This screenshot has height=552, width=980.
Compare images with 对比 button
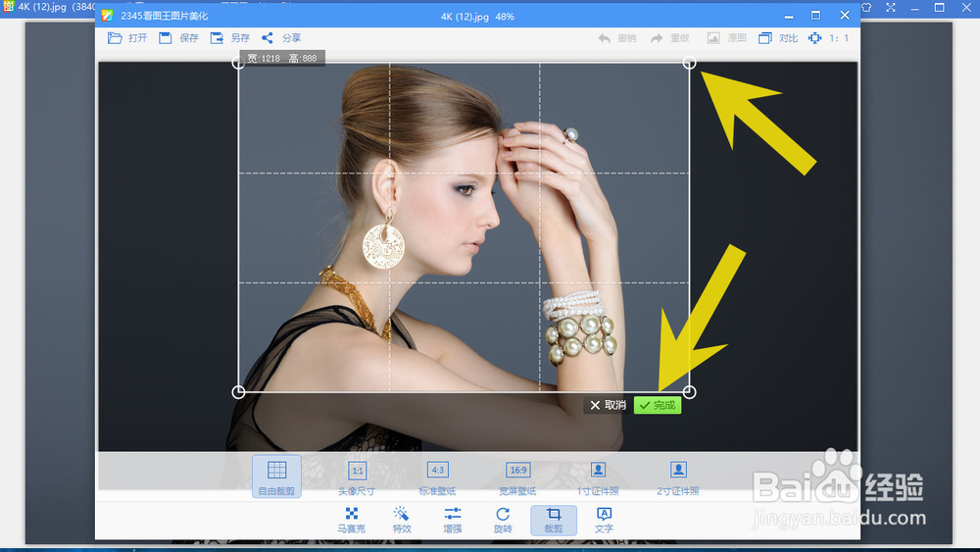(778, 38)
